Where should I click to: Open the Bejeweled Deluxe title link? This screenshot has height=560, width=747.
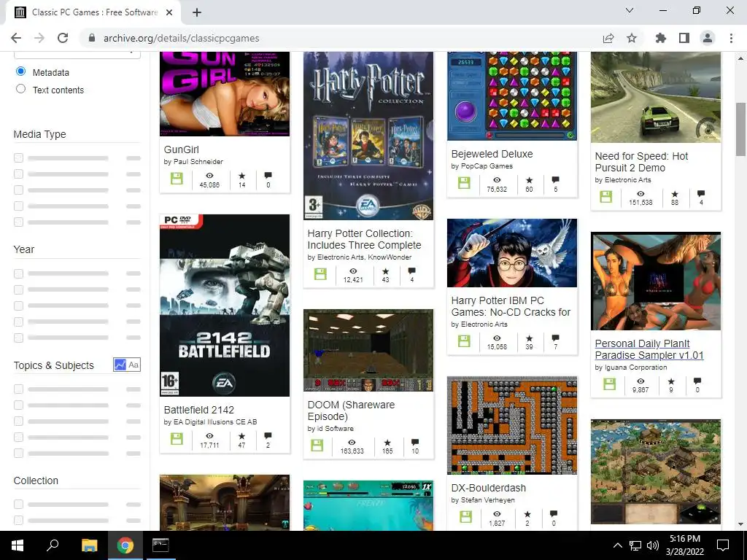(x=492, y=155)
